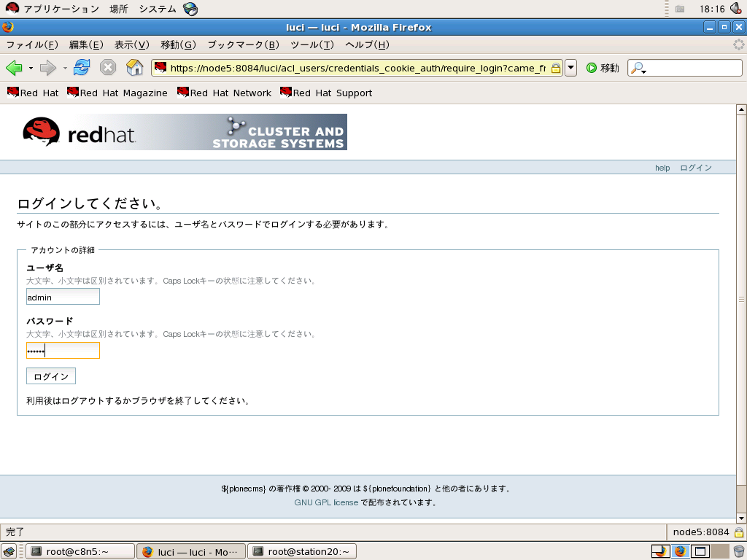Image resolution: width=747 pixels, height=560 pixels.
Task: Open the search engine selector icon
Action: pos(638,68)
